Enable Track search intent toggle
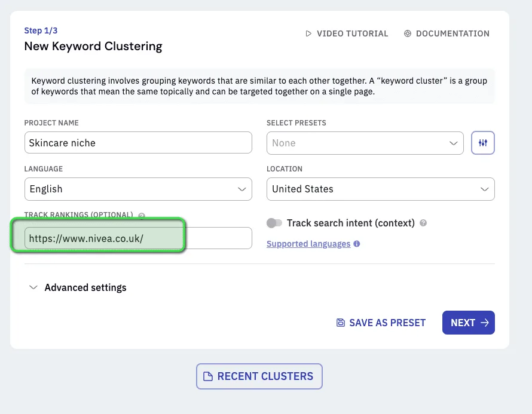Image resolution: width=532 pixels, height=414 pixels. 274,223
